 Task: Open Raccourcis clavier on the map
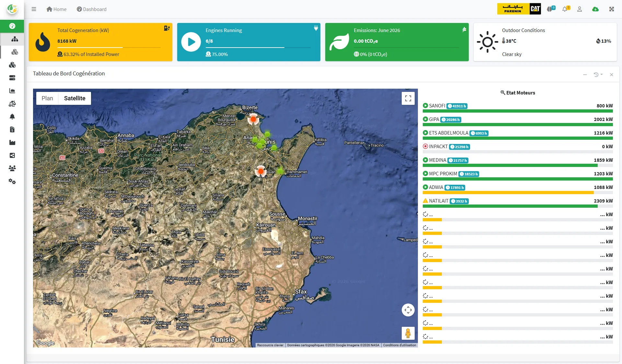point(270,345)
